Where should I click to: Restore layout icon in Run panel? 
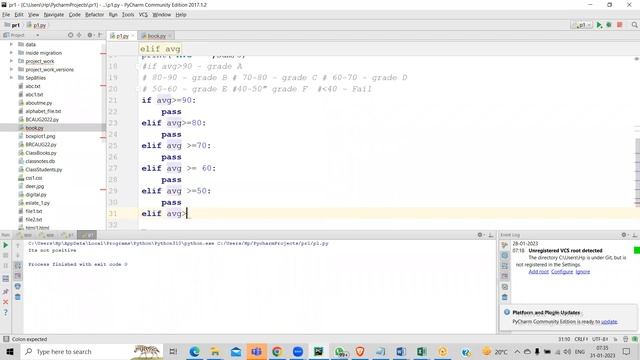point(6,279)
